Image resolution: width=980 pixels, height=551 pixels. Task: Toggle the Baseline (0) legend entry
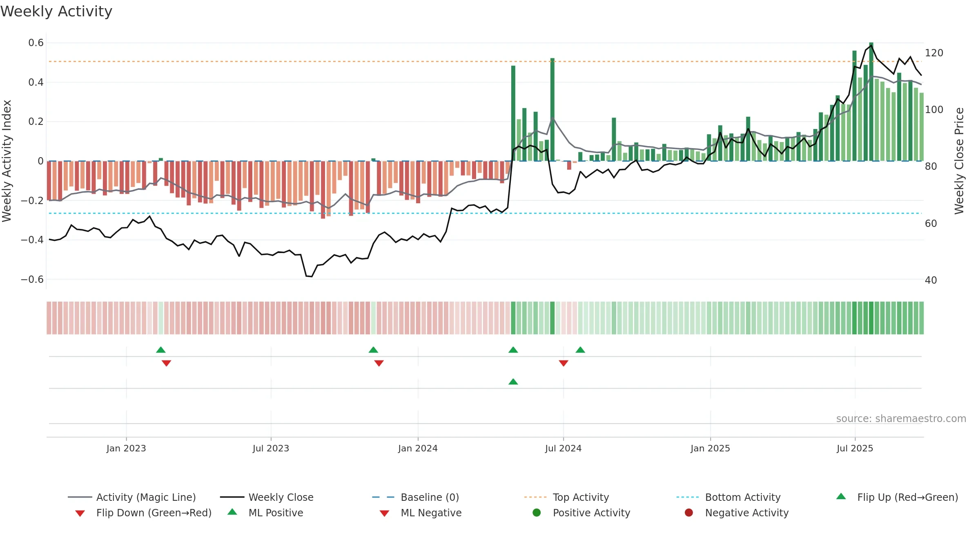pos(416,497)
